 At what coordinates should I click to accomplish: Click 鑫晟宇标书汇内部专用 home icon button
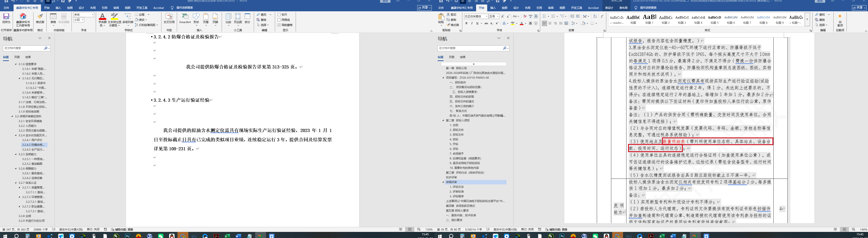23,20
